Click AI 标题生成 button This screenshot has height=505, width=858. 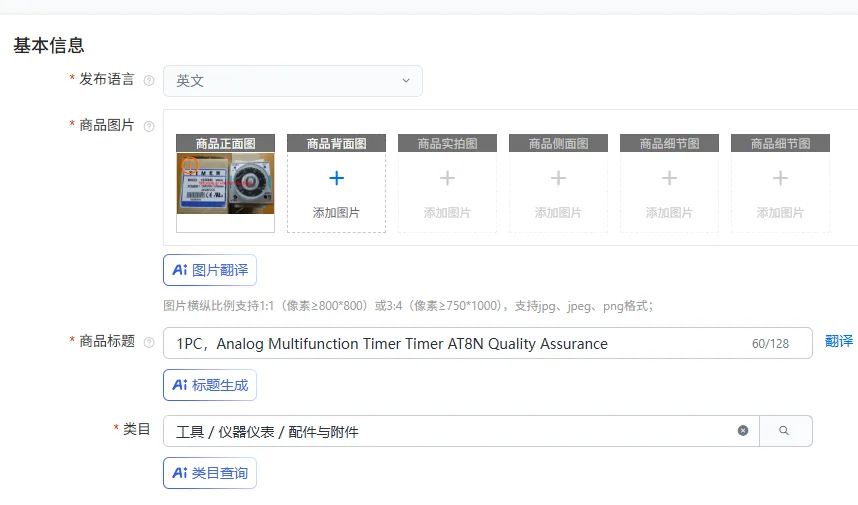(x=210, y=385)
